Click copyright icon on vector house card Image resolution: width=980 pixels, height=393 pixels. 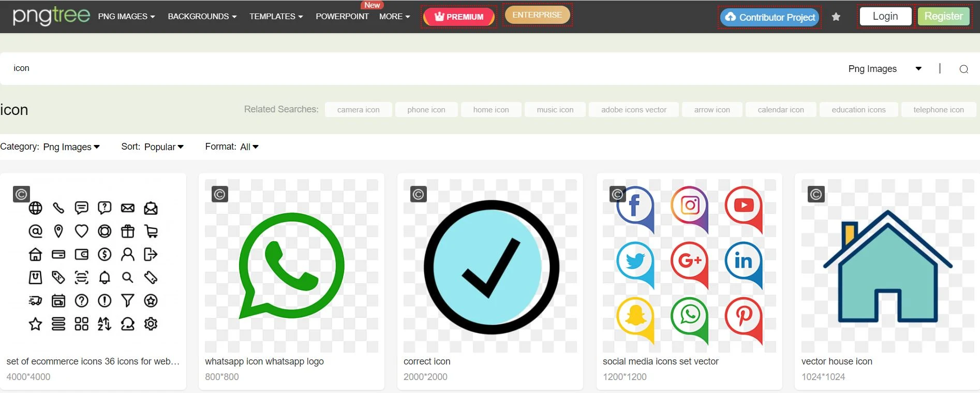point(816,194)
